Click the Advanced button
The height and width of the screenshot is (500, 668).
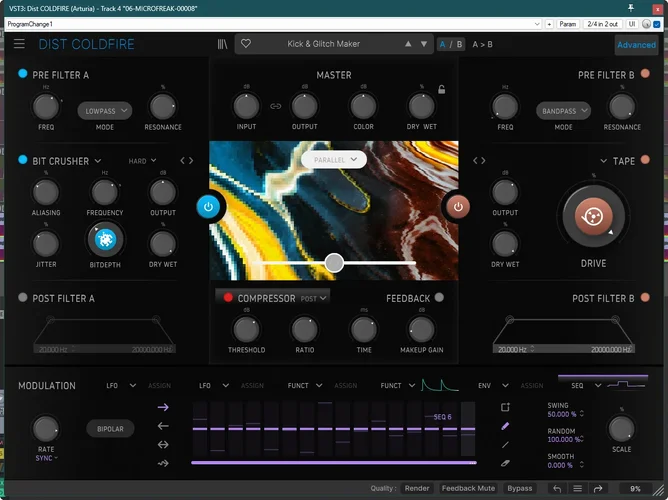(x=636, y=45)
